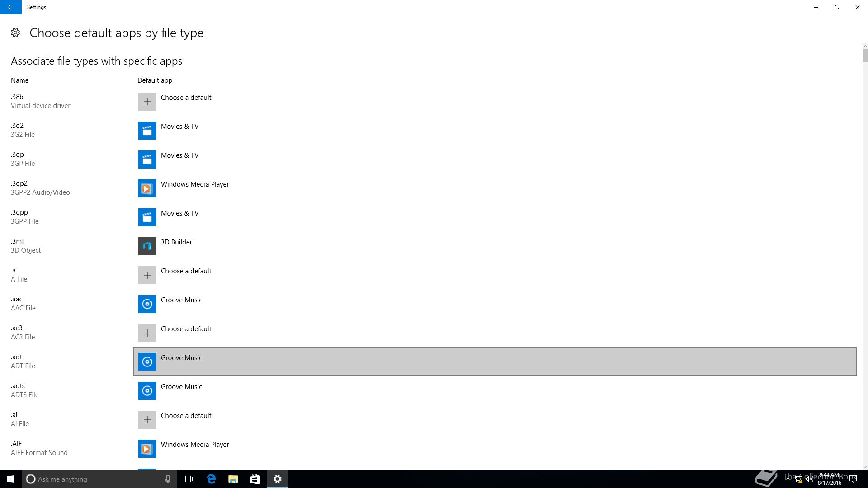Click the .adt file extension name
Screen dimensions: 868x488
(17, 357)
